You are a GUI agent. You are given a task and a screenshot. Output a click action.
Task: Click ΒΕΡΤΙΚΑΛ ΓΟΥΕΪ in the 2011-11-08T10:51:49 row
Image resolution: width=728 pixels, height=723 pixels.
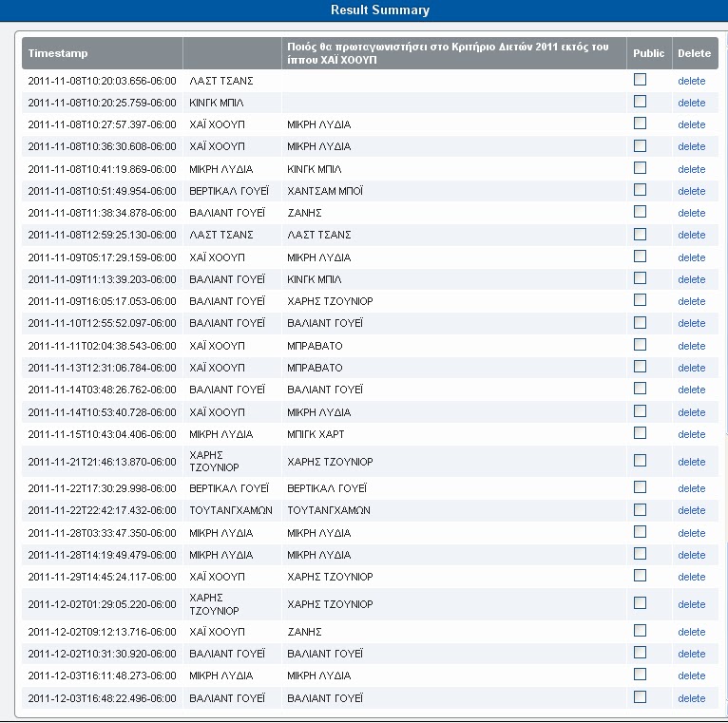229,191
